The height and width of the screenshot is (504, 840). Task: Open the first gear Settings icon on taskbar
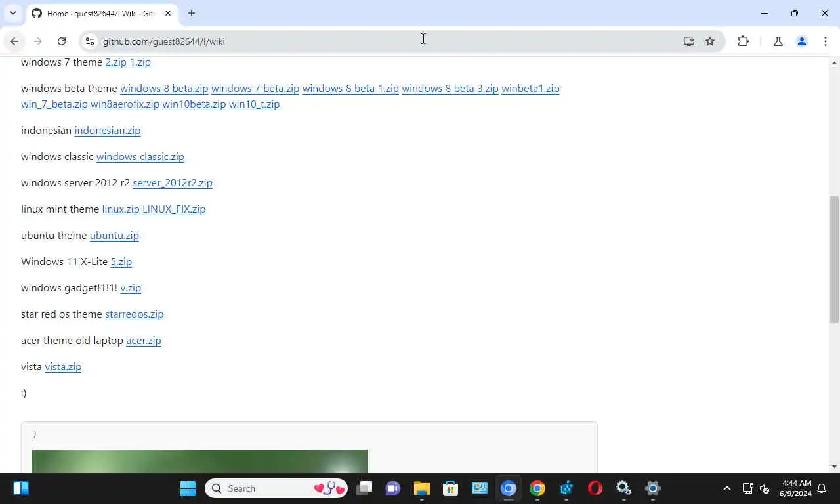pos(623,488)
